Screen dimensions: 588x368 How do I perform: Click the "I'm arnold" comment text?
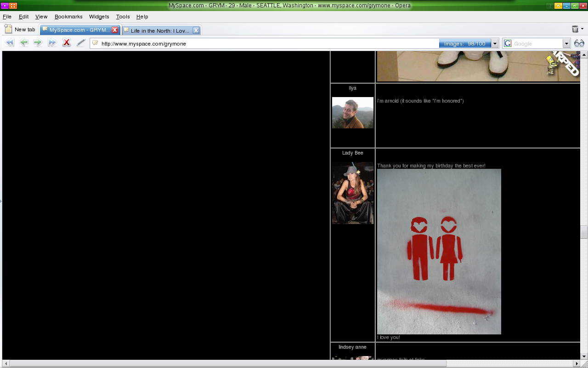pyautogui.click(x=420, y=101)
